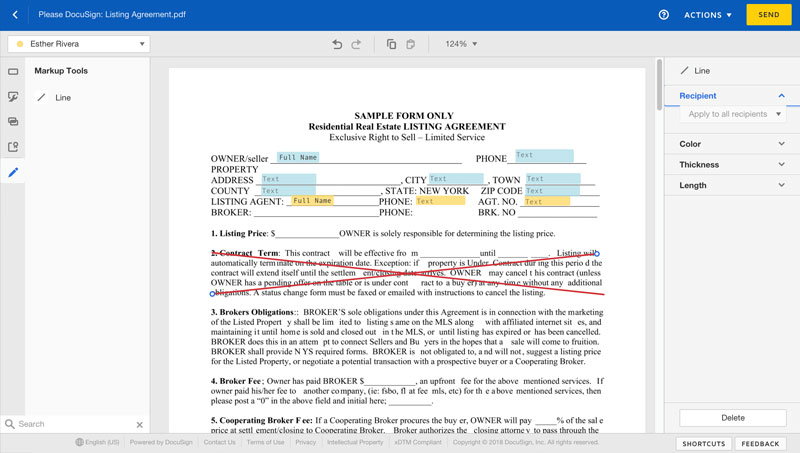Click the search magnifier icon

click(x=9, y=423)
